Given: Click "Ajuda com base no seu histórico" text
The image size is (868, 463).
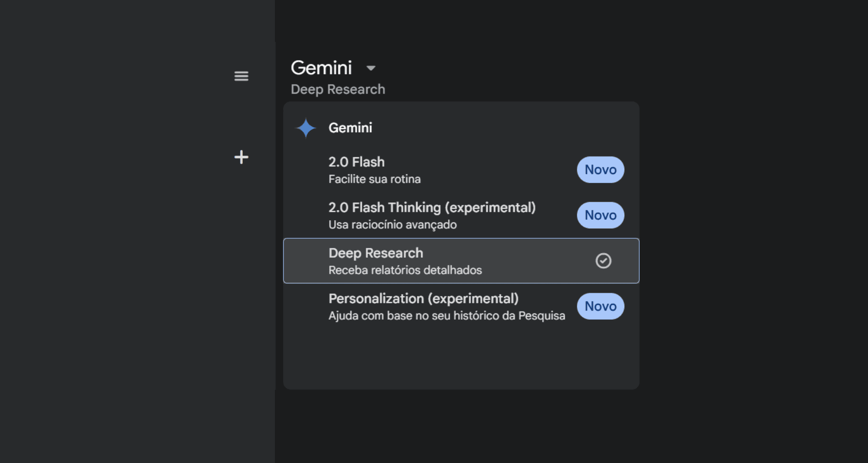Looking at the screenshot, I should click(446, 316).
